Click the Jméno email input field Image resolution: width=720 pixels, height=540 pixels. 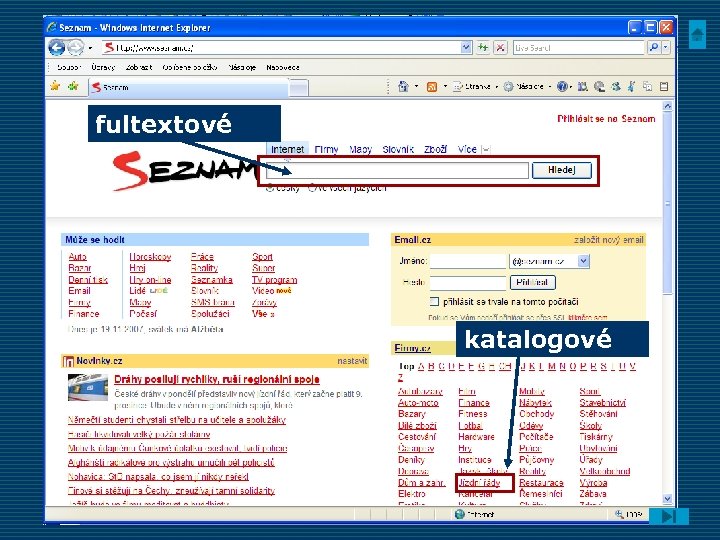tap(467, 261)
